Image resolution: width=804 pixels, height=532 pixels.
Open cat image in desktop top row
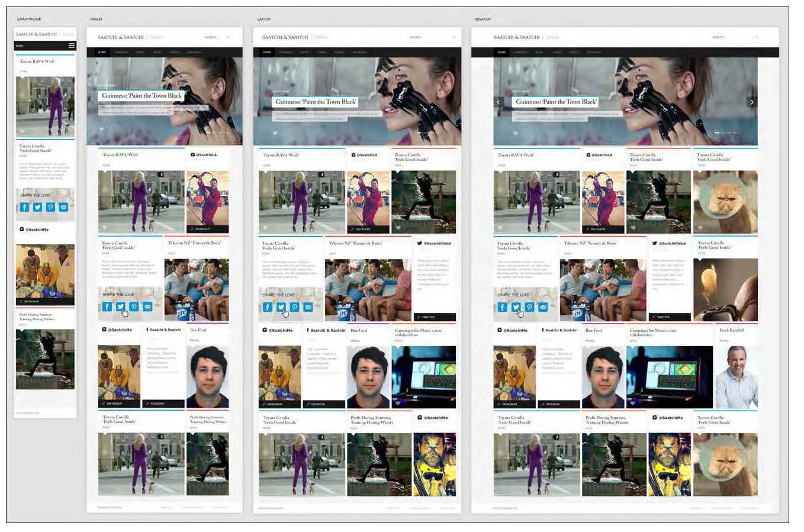point(725,202)
